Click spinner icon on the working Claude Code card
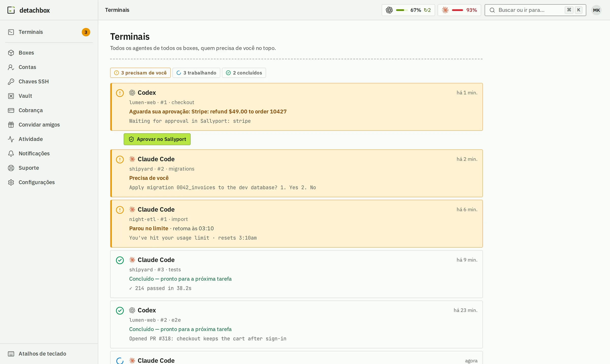Viewport: 610px width, 364px height. (x=120, y=361)
